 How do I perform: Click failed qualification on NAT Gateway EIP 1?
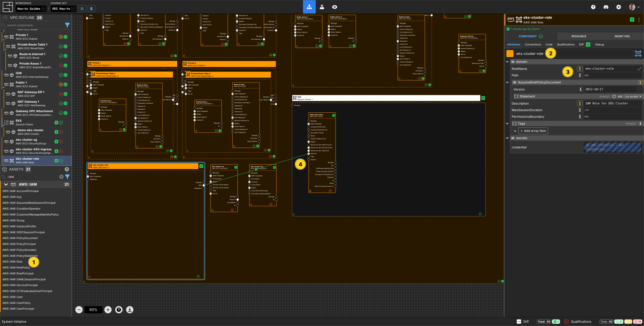[61, 94]
